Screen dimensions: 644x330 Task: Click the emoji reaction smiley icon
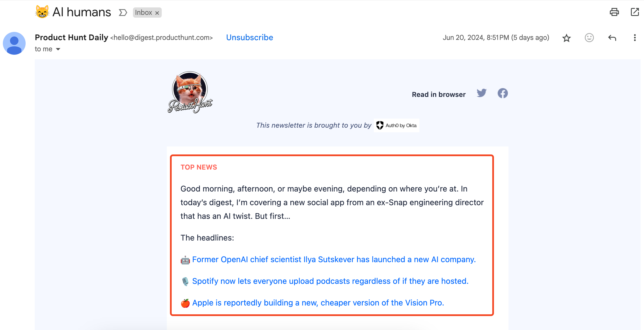coord(589,37)
